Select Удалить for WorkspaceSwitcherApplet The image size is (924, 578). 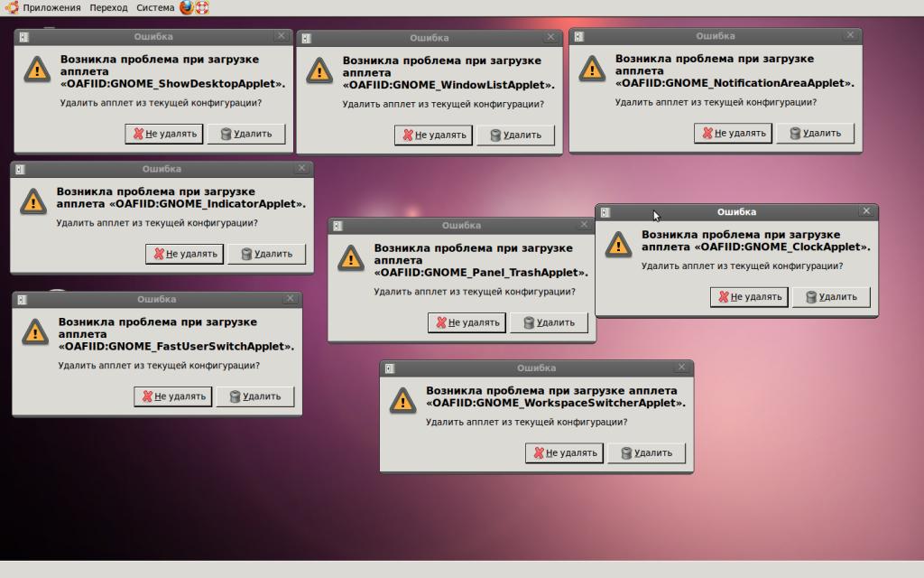646,453
